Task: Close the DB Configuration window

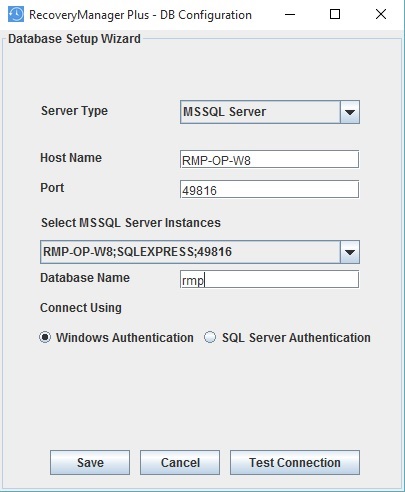Action: point(381,14)
